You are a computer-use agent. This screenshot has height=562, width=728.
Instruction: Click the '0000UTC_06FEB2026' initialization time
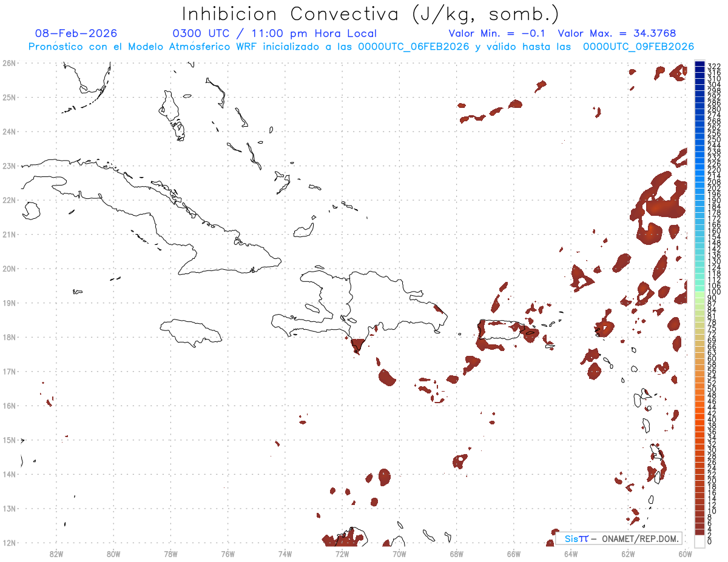click(x=413, y=47)
